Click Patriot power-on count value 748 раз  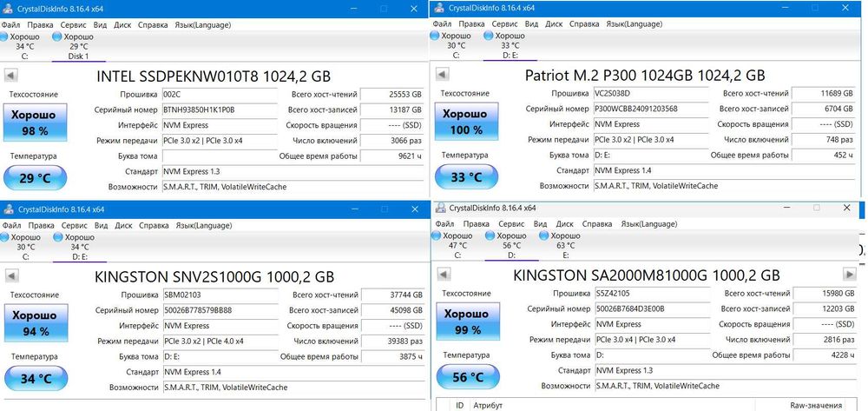pyautogui.click(x=825, y=140)
